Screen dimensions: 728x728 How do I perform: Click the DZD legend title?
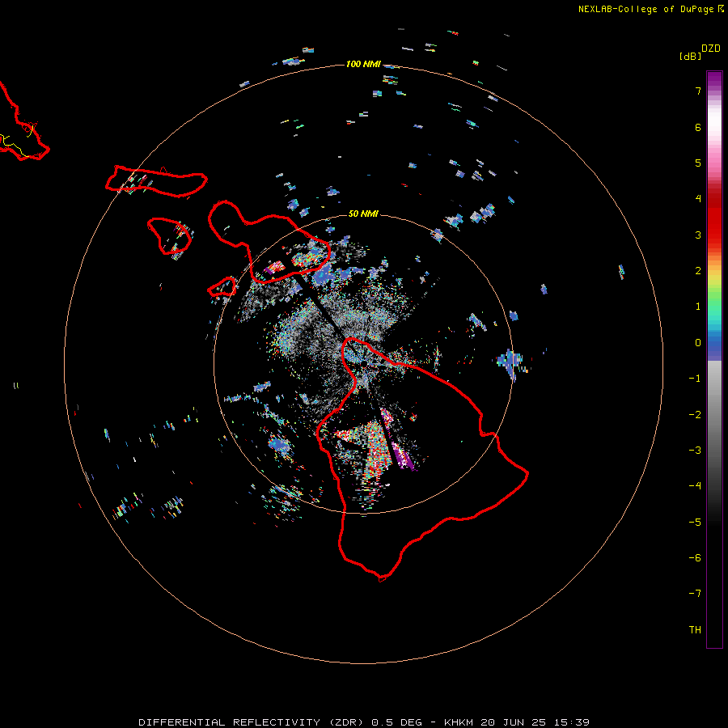pos(711,49)
